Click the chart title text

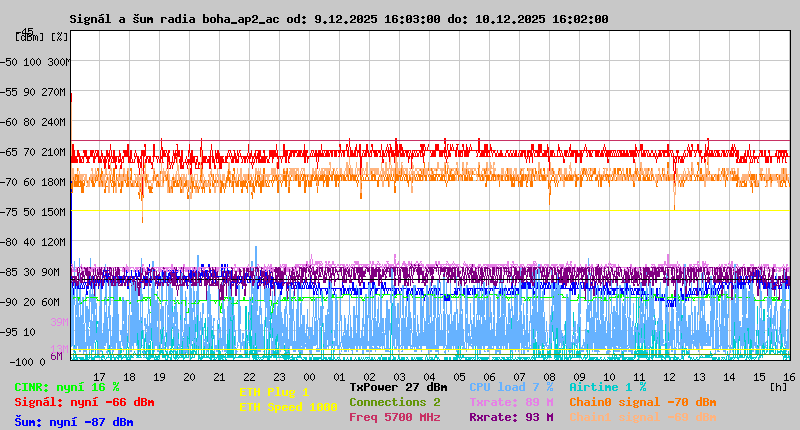click(338, 19)
